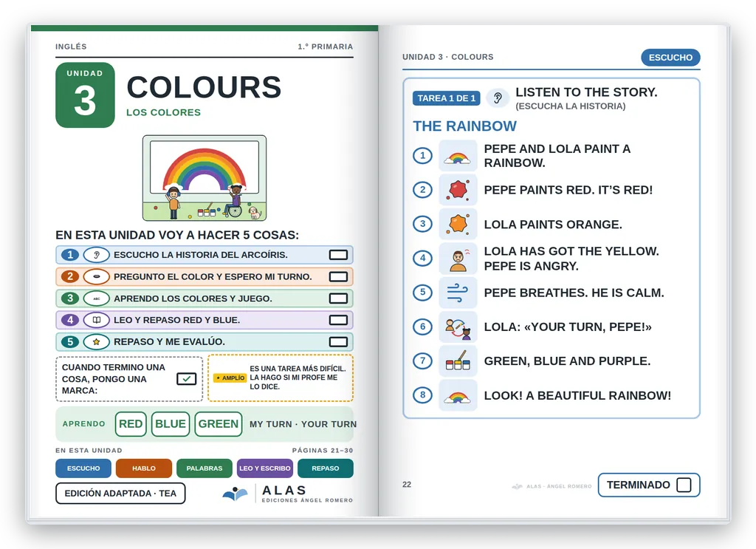Viewport: 756px width, 549px height.
Task: Open the orange Hablo section label
Action: point(144,468)
